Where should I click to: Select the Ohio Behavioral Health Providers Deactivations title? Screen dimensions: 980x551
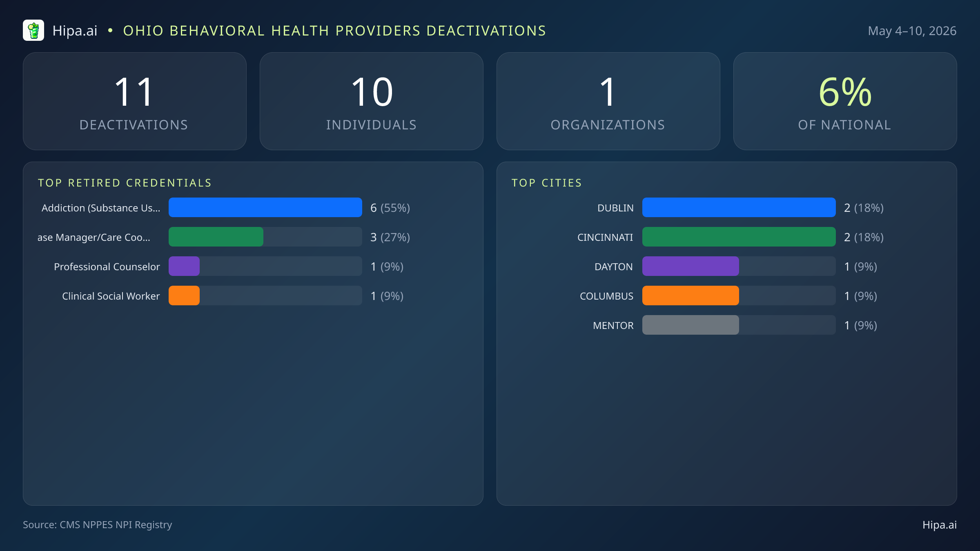coord(334,31)
